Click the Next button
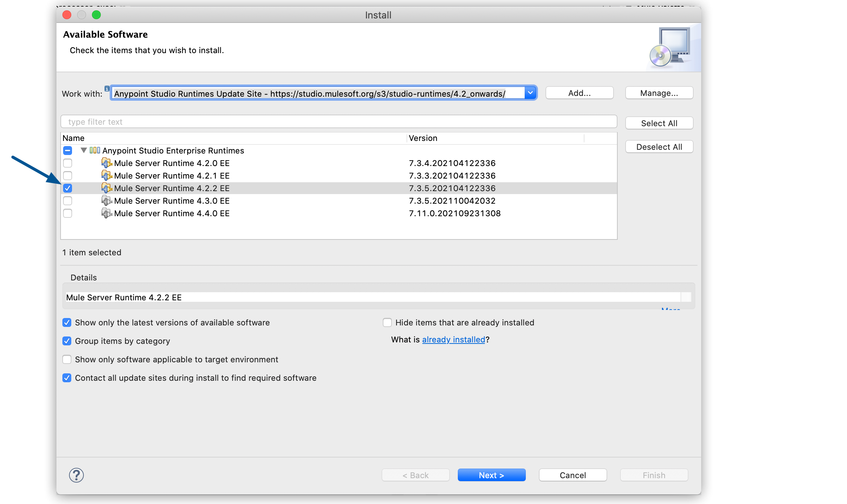Image resolution: width=847 pixels, height=504 pixels. tap(491, 475)
